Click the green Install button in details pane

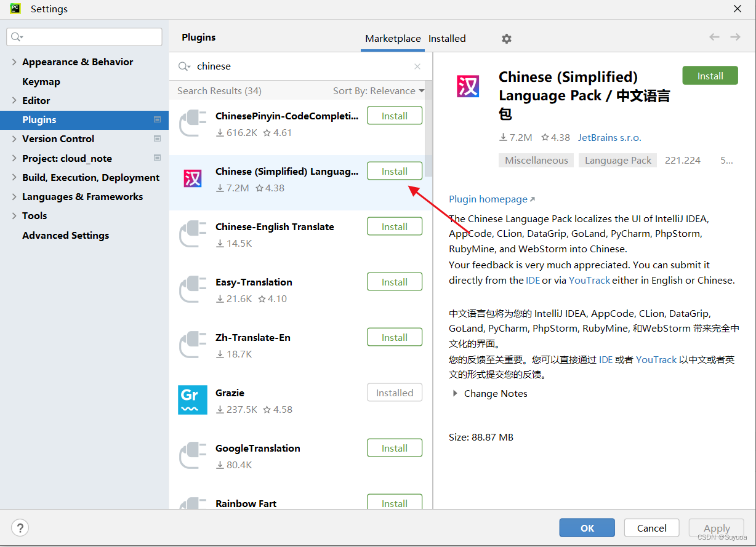click(x=710, y=76)
